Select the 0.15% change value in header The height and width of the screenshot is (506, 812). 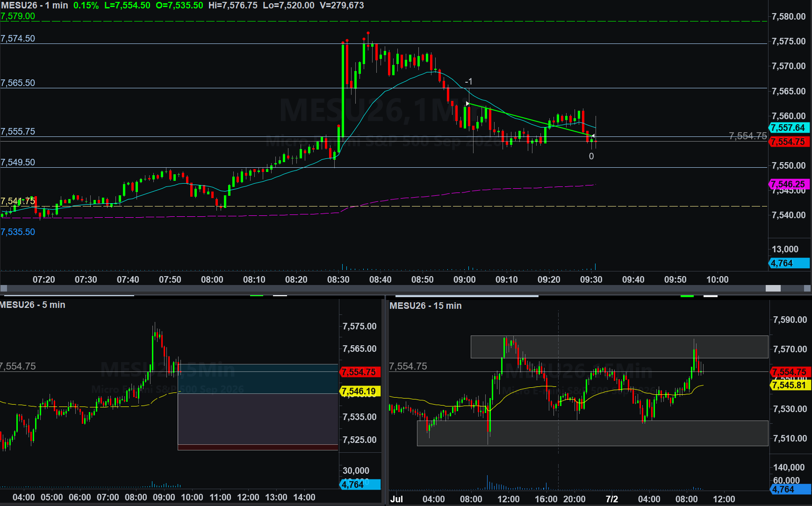point(86,6)
